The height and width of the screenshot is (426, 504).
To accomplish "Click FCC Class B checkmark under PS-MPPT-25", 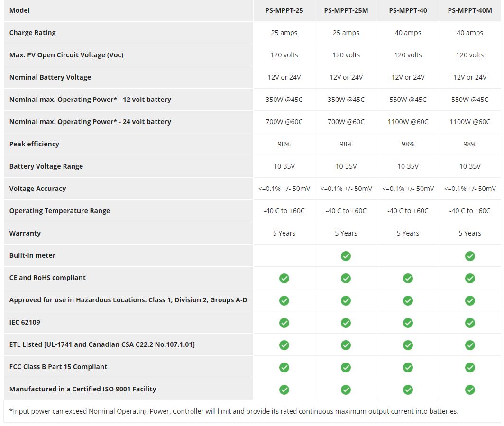I will [284, 367].
